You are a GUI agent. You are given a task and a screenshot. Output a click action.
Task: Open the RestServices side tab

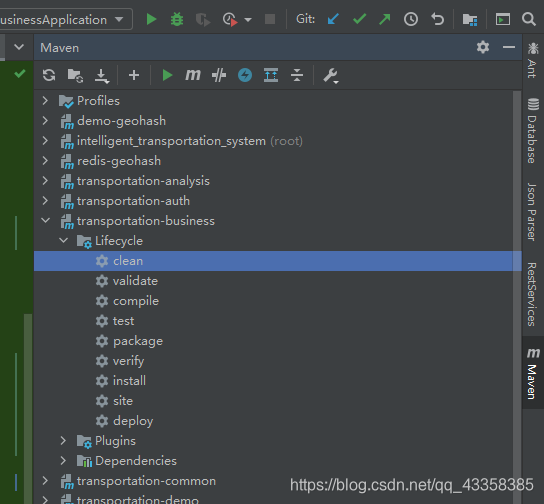pyautogui.click(x=533, y=294)
